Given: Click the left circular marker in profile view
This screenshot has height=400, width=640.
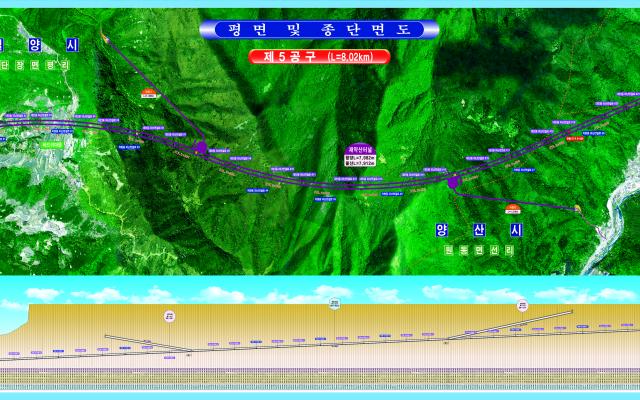Looking at the screenshot, I should (170, 315).
